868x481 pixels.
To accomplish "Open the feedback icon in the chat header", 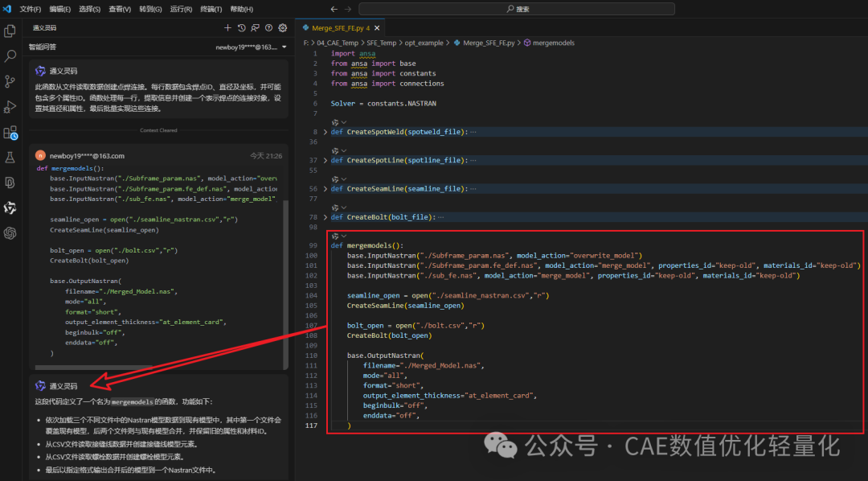I will (x=256, y=27).
